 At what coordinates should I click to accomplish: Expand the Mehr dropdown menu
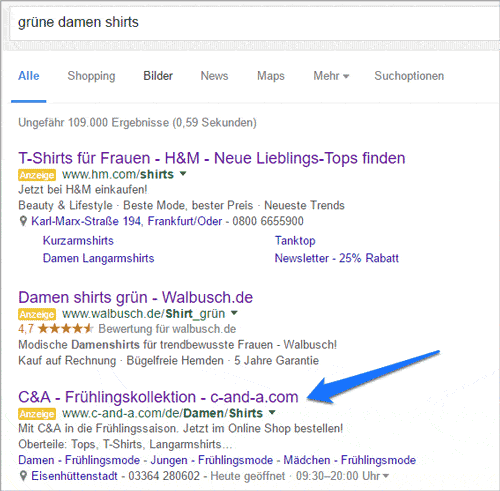coord(331,76)
